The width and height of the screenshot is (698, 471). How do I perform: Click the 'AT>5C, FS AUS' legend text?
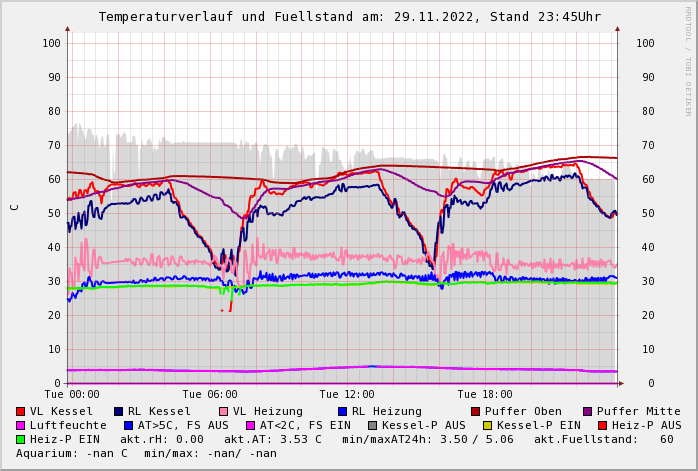pos(183,426)
